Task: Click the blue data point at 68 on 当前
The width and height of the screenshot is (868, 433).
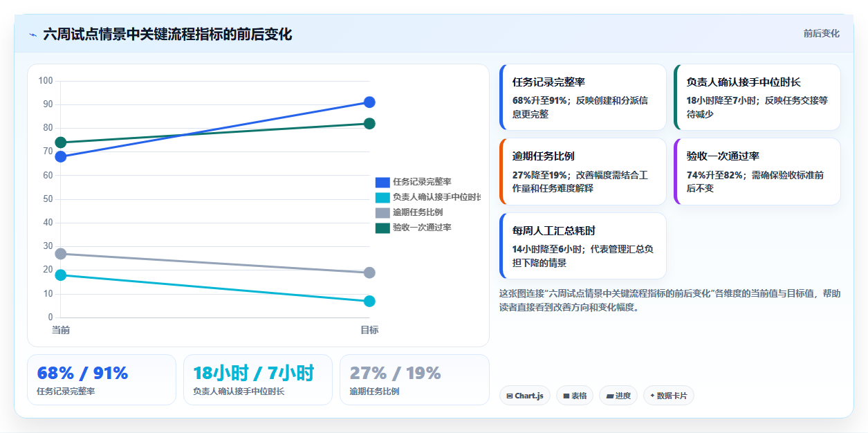Action: [61, 156]
